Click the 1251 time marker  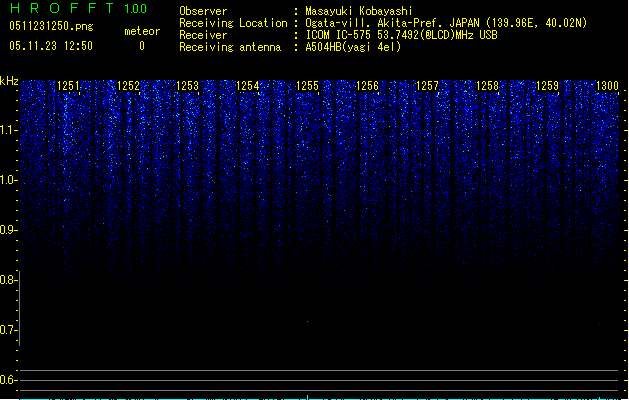[69, 87]
